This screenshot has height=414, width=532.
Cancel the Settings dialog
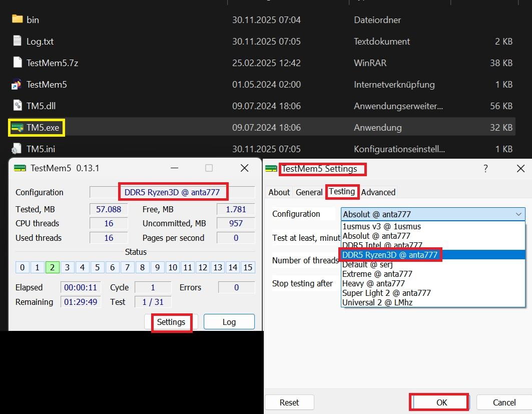[504, 402]
